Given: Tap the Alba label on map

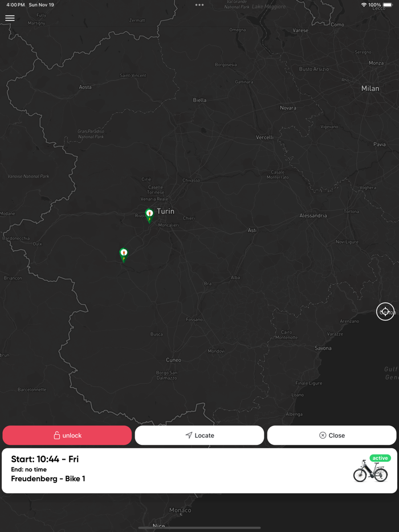Looking at the screenshot, I should click(x=235, y=277).
